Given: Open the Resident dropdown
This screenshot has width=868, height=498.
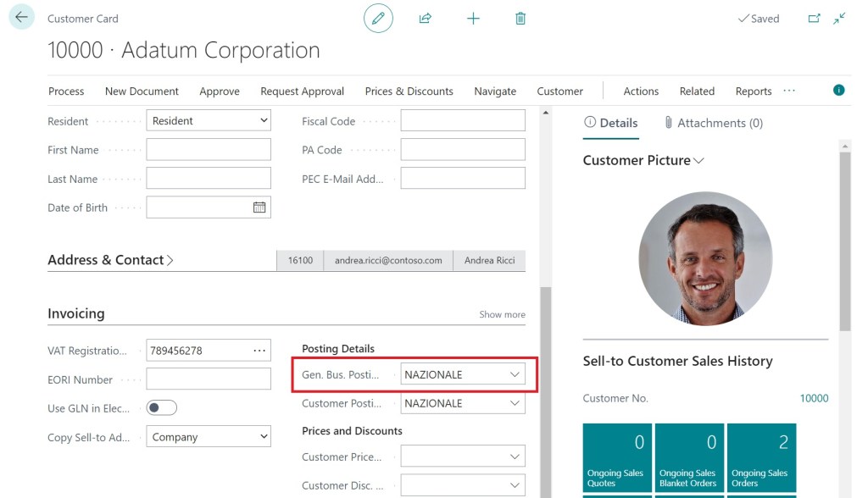Looking at the screenshot, I should click(x=209, y=121).
